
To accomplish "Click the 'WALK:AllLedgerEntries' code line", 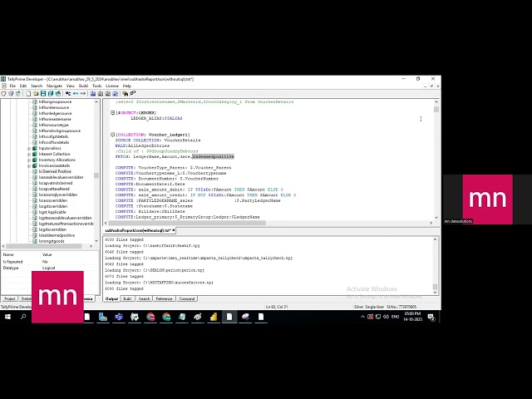I will pos(142,145).
